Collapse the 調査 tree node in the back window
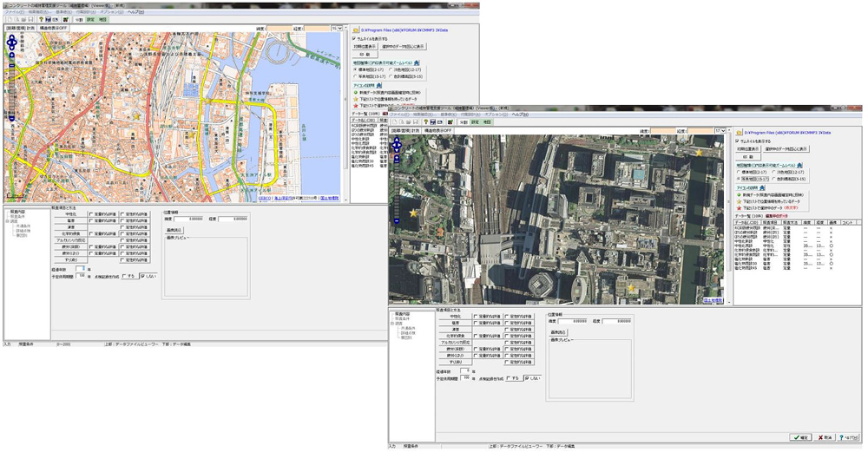868x452 pixels. coord(9,221)
